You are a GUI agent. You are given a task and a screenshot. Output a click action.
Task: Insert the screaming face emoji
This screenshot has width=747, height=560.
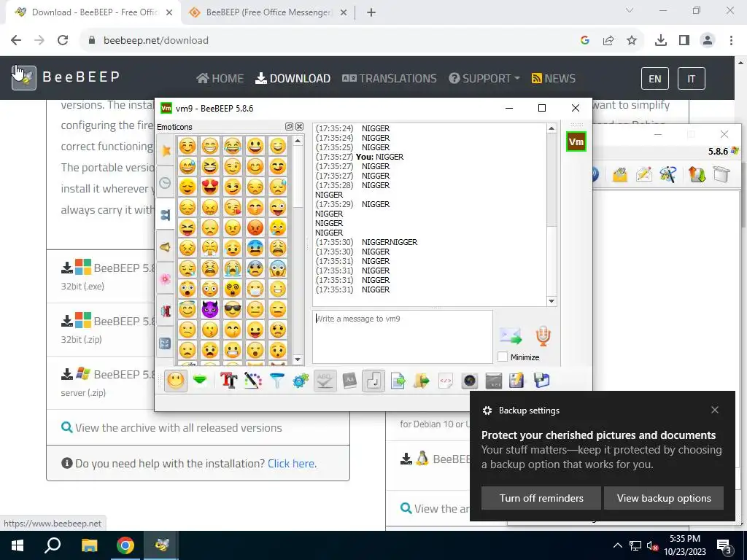(x=278, y=268)
